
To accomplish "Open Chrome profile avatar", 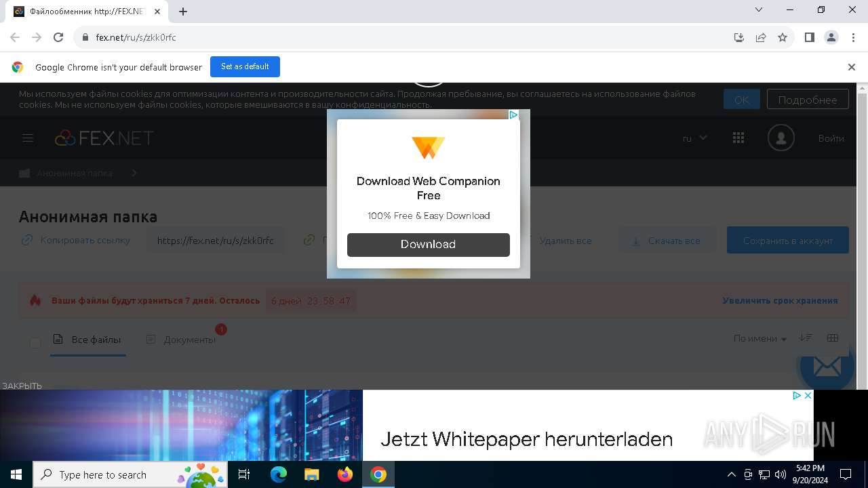I will coord(831,37).
